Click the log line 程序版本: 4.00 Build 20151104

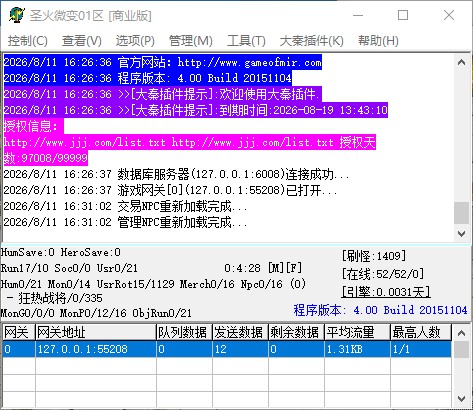click(148, 78)
